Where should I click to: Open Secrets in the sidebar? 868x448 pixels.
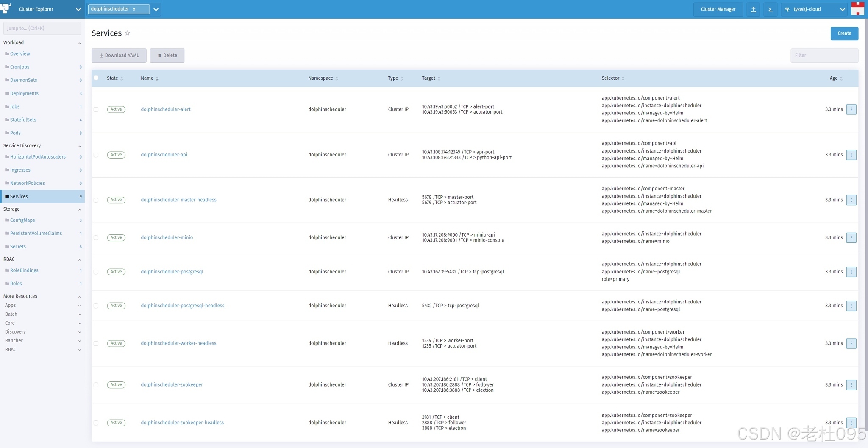coord(18,246)
